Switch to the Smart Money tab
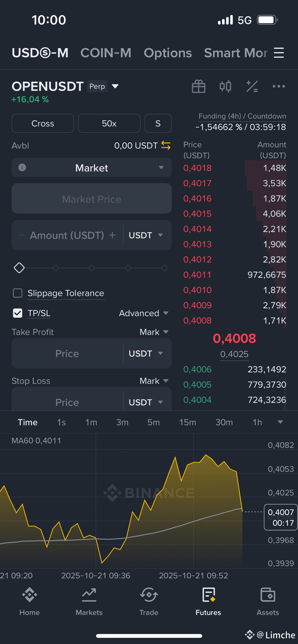Screen dimensions: 298x644 click(236, 53)
